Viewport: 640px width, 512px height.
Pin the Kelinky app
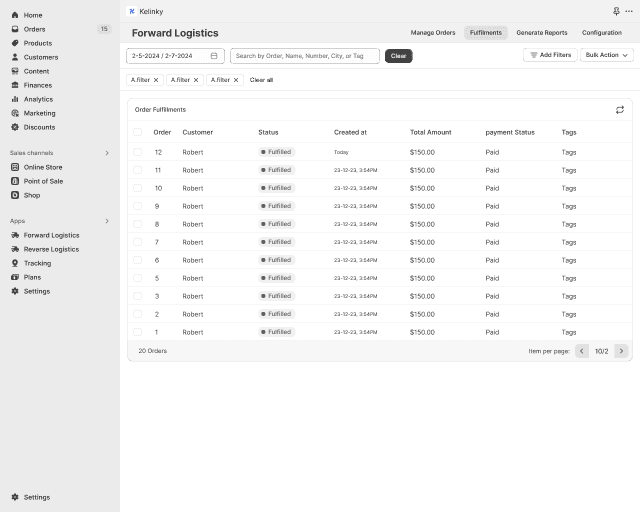click(x=616, y=11)
